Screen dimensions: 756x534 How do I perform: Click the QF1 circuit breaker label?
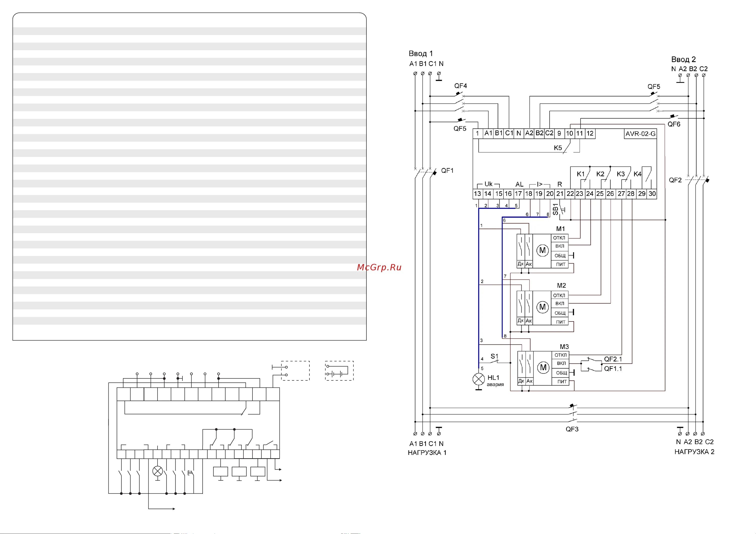[x=447, y=170]
